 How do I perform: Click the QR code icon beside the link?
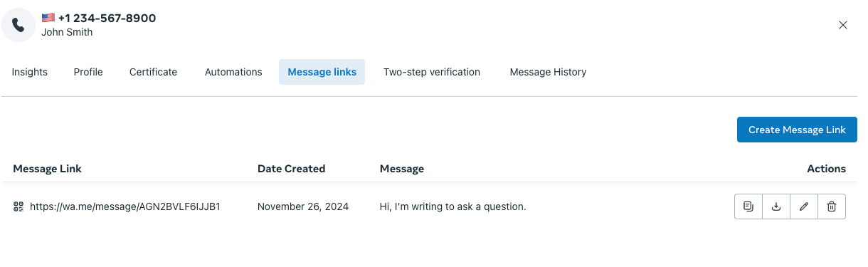pos(18,207)
